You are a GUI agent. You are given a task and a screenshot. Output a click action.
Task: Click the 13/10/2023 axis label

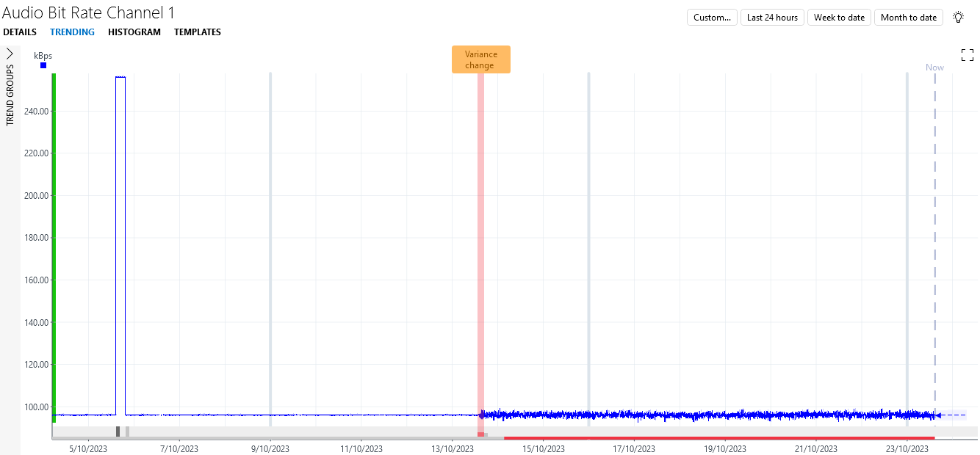click(x=451, y=449)
